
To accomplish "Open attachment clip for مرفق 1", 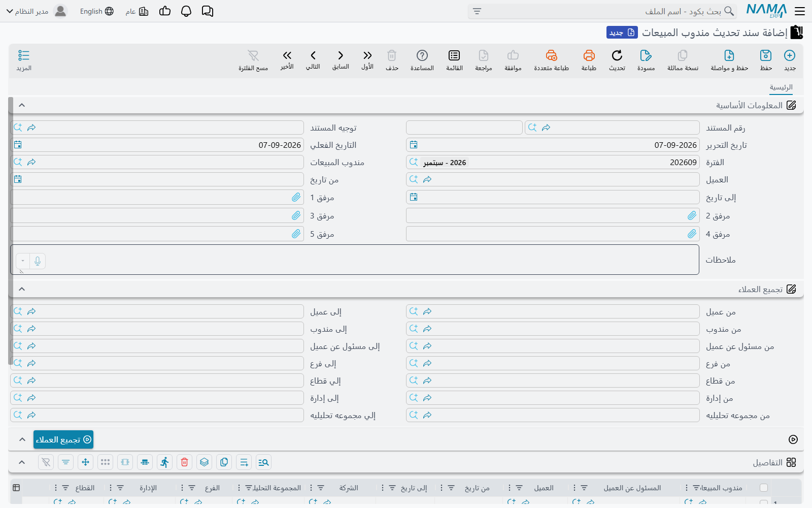I will [296, 198].
